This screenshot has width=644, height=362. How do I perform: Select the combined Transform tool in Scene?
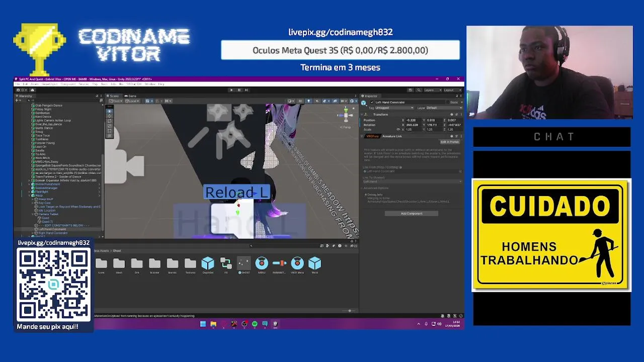coord(109,136)
